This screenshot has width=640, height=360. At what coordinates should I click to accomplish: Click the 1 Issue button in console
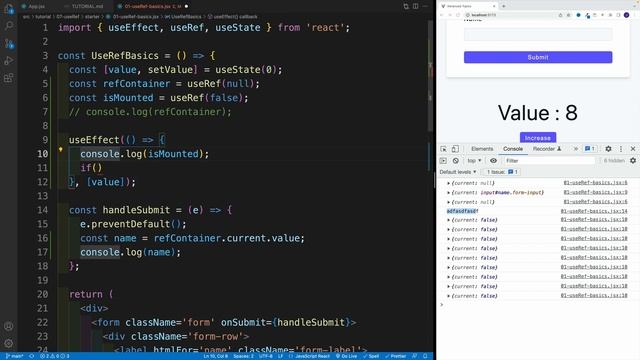tap(502, 172)
